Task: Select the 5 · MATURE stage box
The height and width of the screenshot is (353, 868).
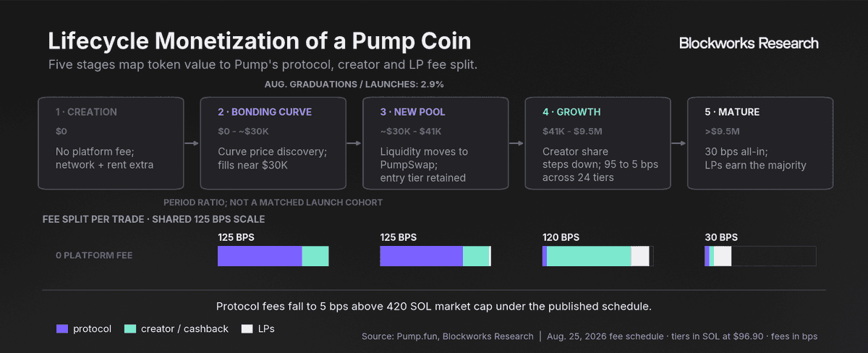Action: (x=760, y=143)
